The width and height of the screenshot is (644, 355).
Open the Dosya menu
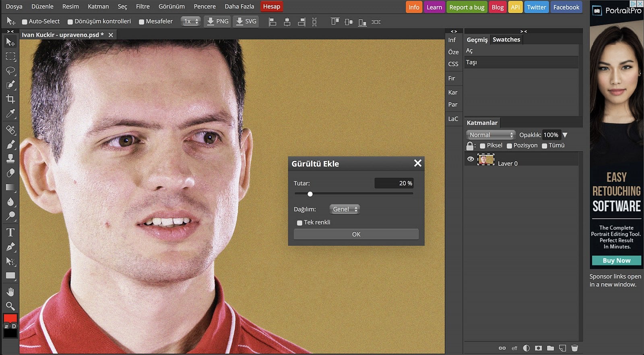14,6
